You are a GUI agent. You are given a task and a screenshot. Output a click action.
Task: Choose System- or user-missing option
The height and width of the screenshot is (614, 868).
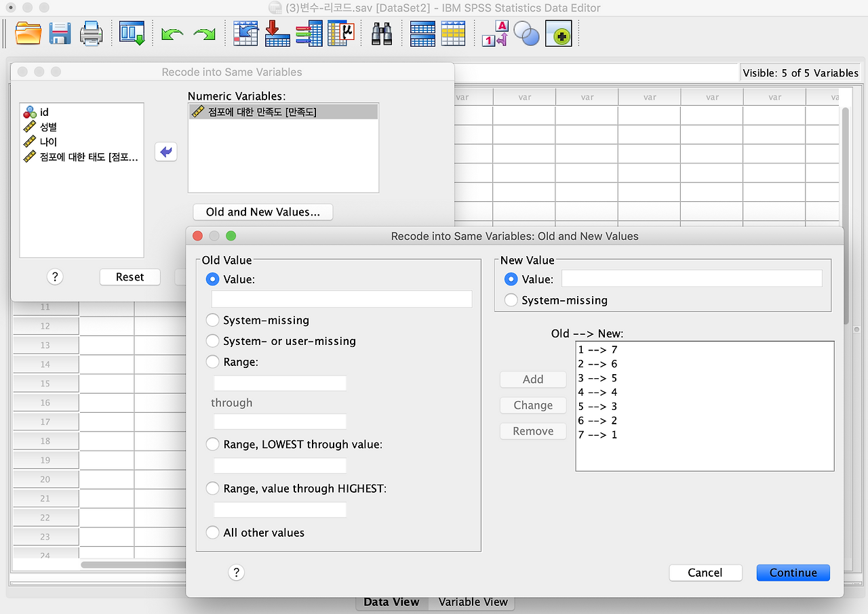[213, 341]
